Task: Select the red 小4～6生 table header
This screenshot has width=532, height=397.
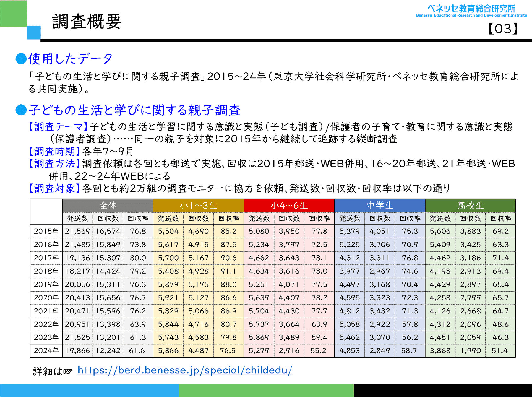Action: click(x=289, y=206)
